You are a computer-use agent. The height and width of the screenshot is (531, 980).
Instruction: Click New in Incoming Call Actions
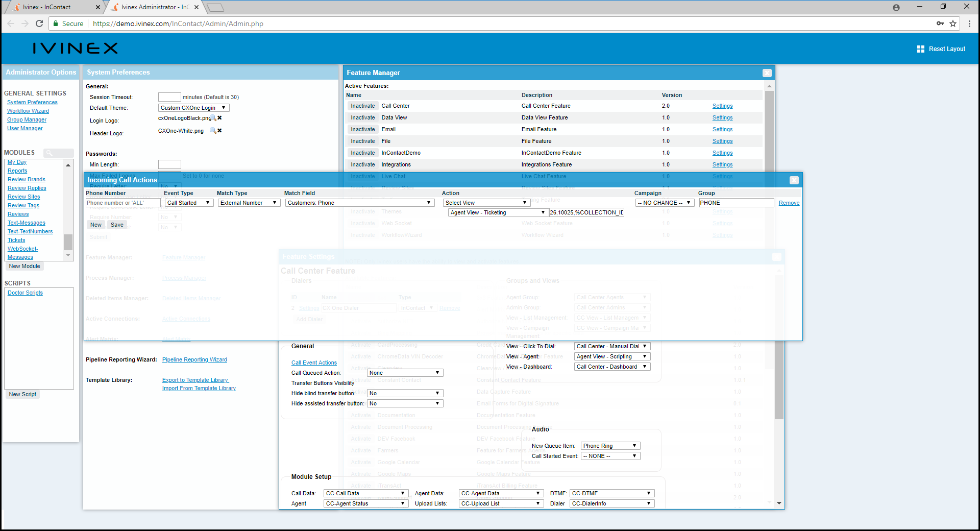pyautogui.click(x=96, y=225)
